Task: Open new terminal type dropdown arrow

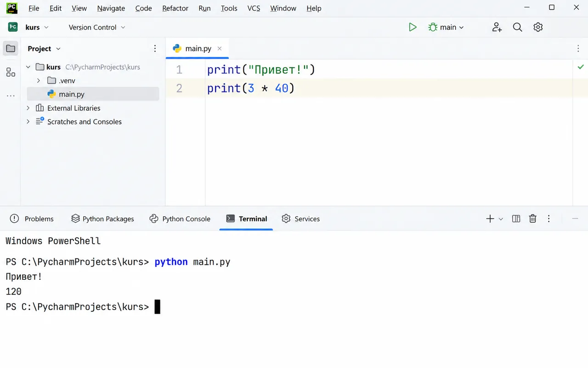Action: [x=501, y=219]
